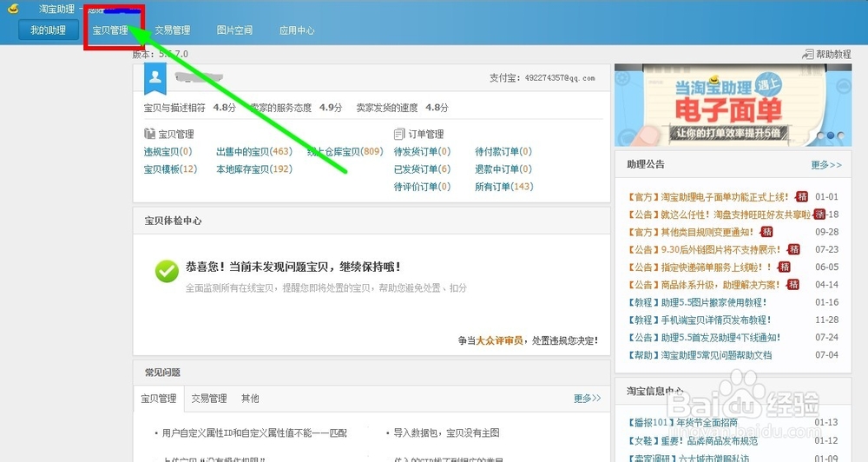The height and width of the screenshot is (462, 868).
Task: Open 退款中订单(0) link
Action: coord(503,169)
